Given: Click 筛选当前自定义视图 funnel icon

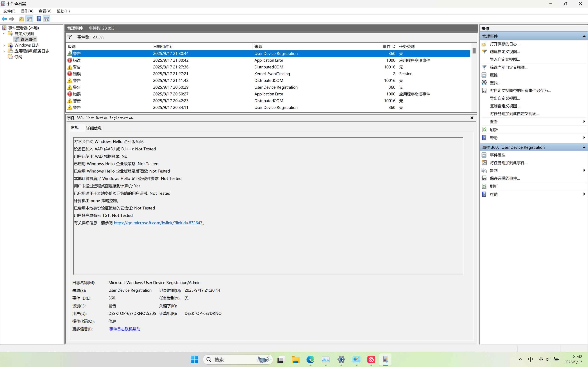Looking at the screenshot, I should [x=484, y=67].
